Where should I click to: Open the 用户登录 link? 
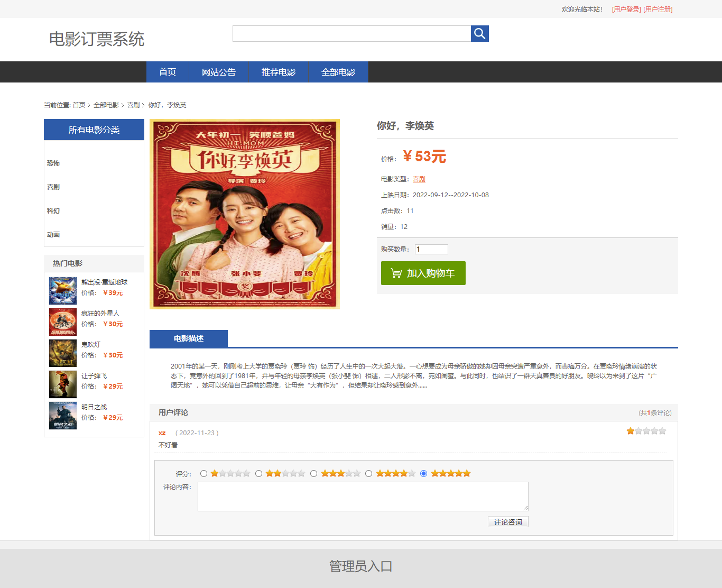[x=626, y=9]
